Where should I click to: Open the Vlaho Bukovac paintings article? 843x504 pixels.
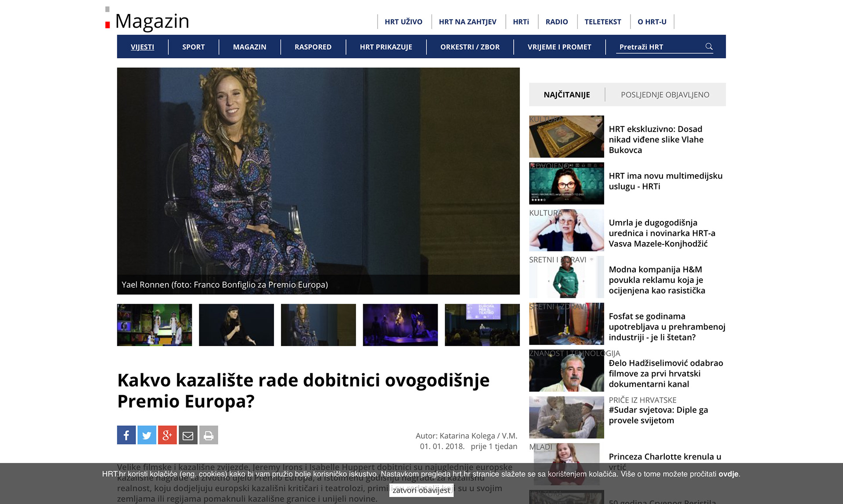[x=656, y=139]
